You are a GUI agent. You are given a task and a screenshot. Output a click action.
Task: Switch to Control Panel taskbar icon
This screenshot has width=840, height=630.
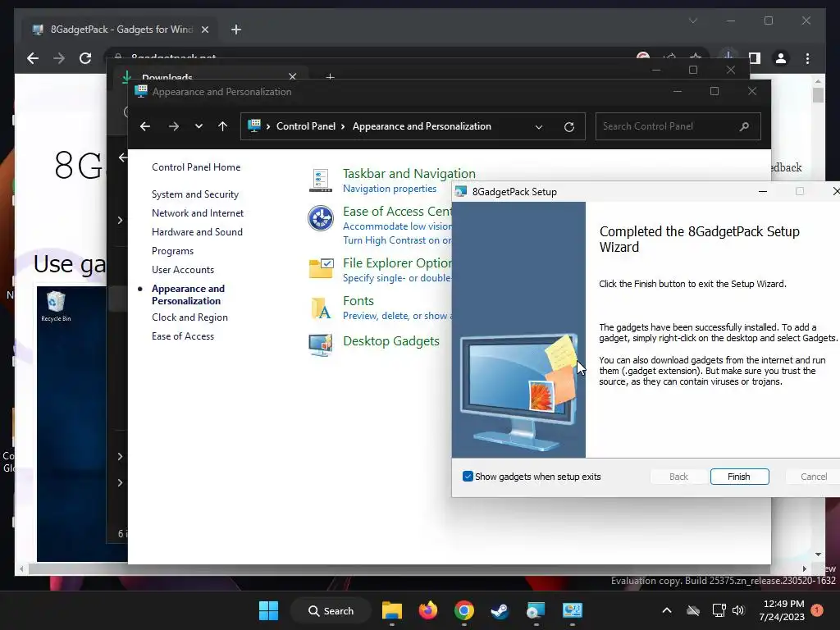coord(572,610)
